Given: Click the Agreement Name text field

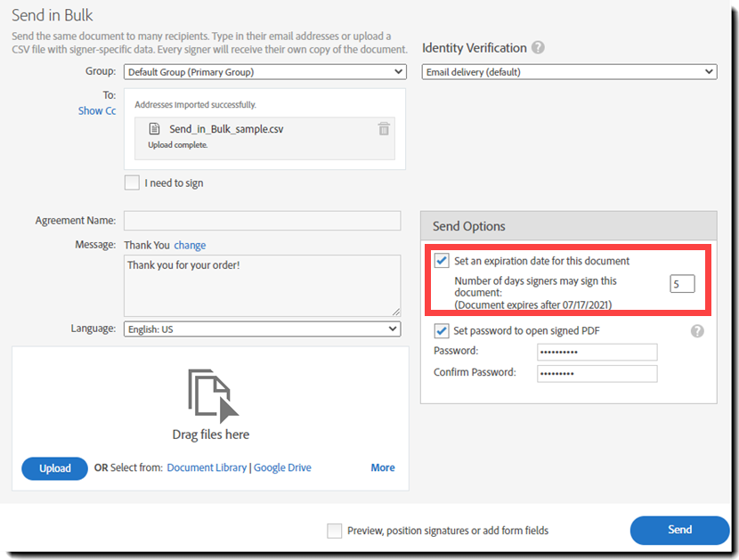Looking at the screenshot, I should (x=262, y=221).
